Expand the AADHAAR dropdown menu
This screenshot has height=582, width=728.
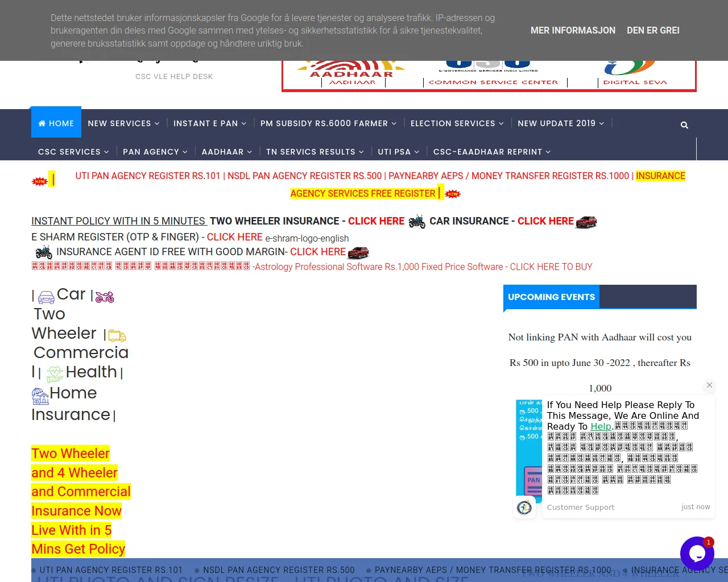(x=227, y=152)
